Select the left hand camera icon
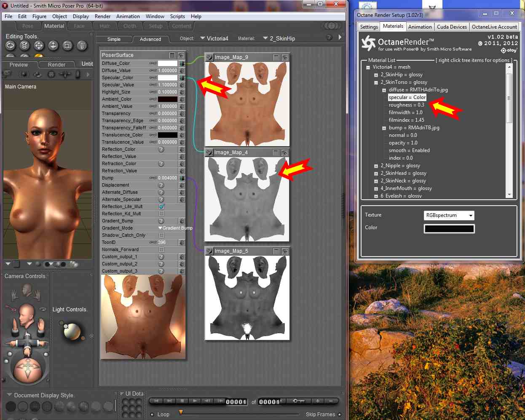The image size is (525, 420). point(15,293)
